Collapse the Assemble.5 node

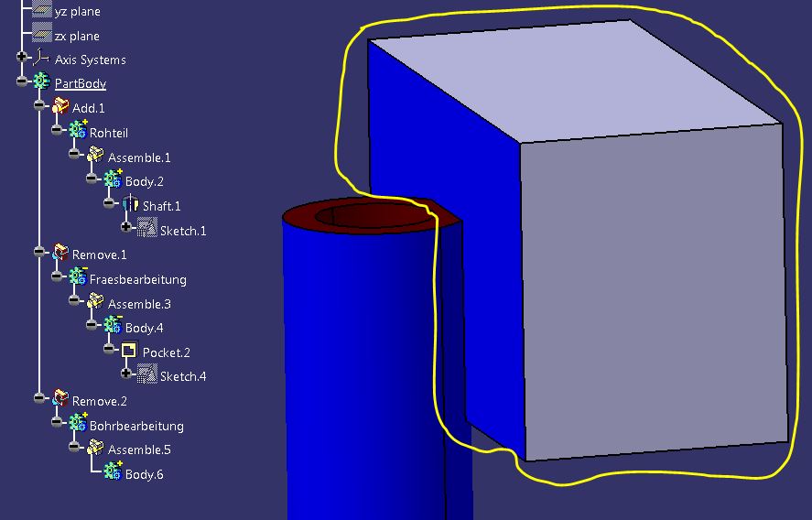pos(74,447)
